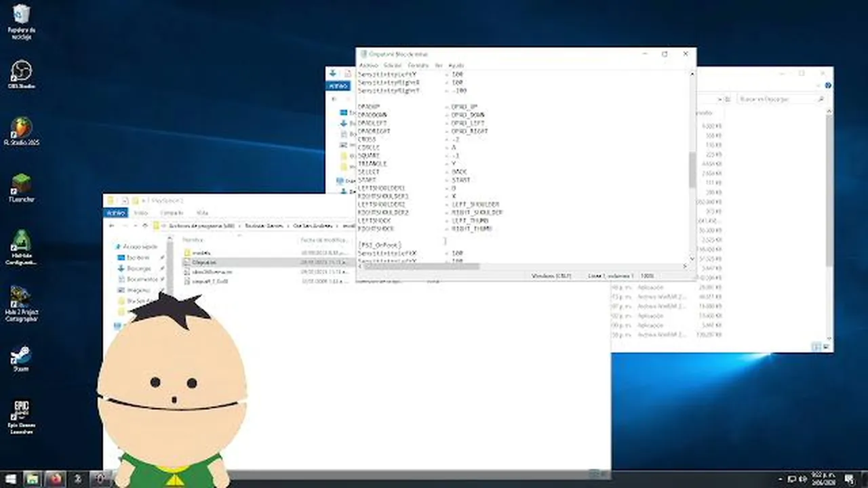This screenshot has height=488, width=868.
Task: Select Documentos in the navigation pane
Action: coord(142,279)
